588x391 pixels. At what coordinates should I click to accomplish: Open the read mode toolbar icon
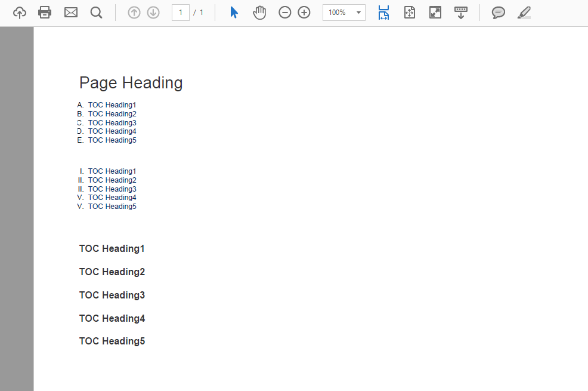461,13
